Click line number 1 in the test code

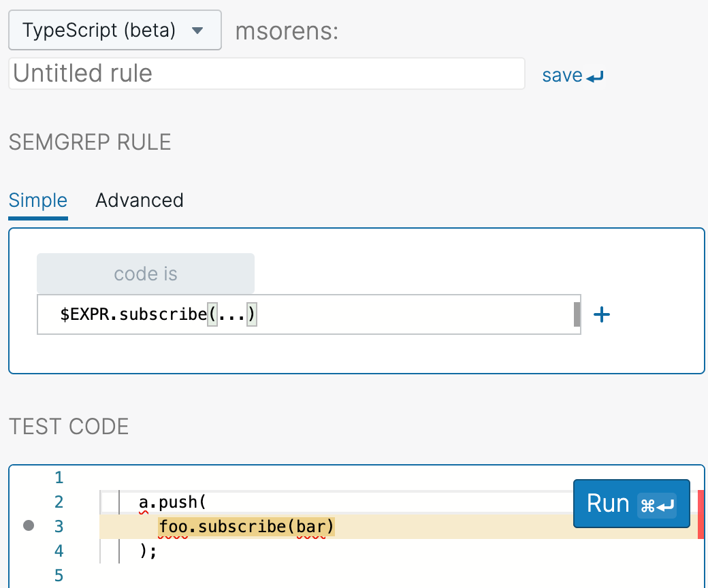point(59,477)
